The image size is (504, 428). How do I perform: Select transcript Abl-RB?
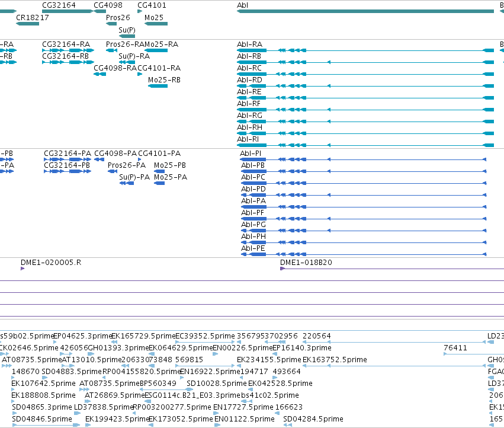[x=365, y=62]
